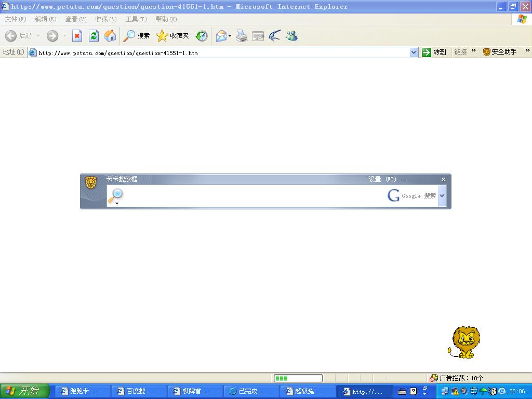Image resolution: width=532 pixels, height=399 pixels.
Task: Switch to 棋牌首... taskbar window
Action: (195, 391)
